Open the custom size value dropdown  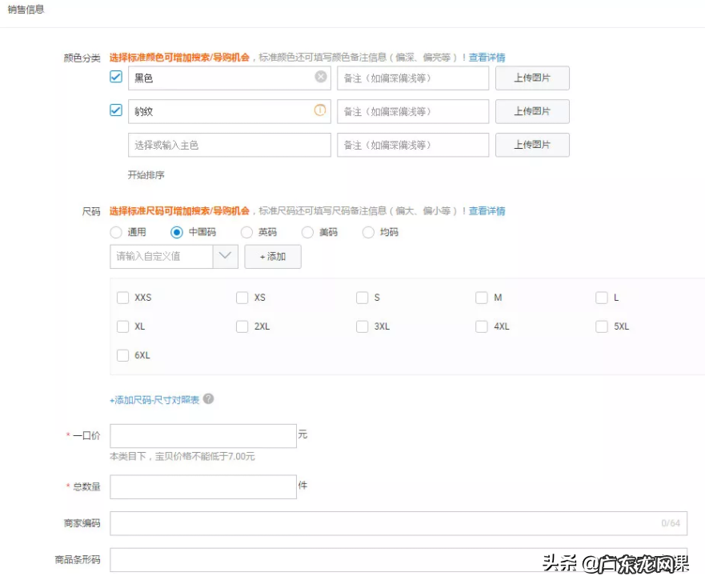pyautogui.click(x=225, y=257)
